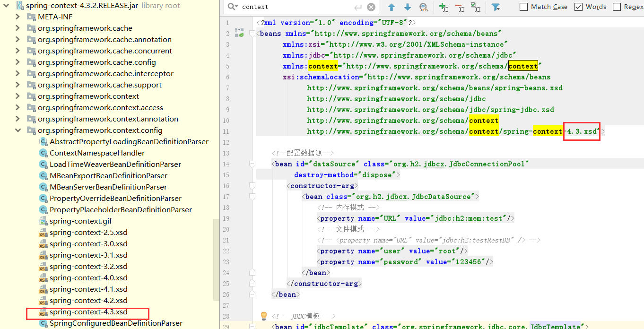Jump to previous search occurrence arrow
This screenshot has height=329, width=644.
click(392, 7)
